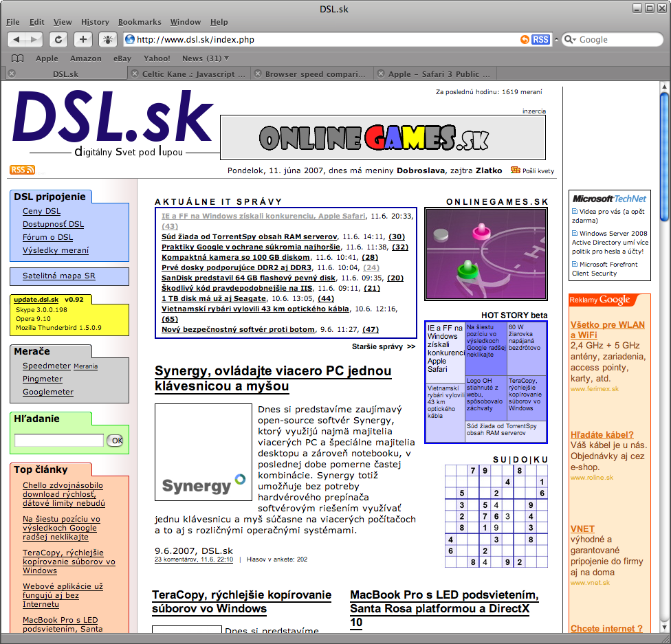Open SanDisk 64 GB flash disk news
The width and height of the screenshot is (671, 644).
pyautogui.click(x=248, y=278)
